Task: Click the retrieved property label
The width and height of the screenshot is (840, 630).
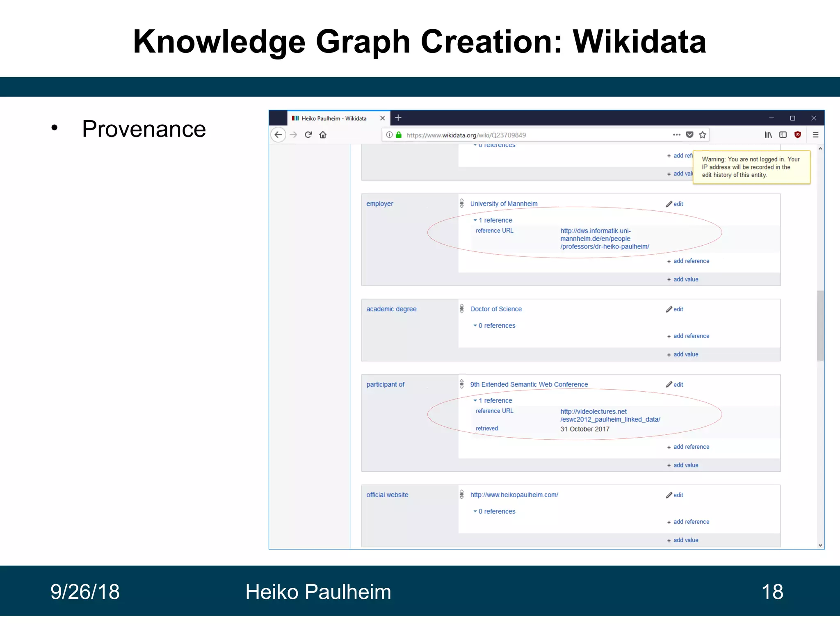Action: pyautogui.click(x=487, y=429)
